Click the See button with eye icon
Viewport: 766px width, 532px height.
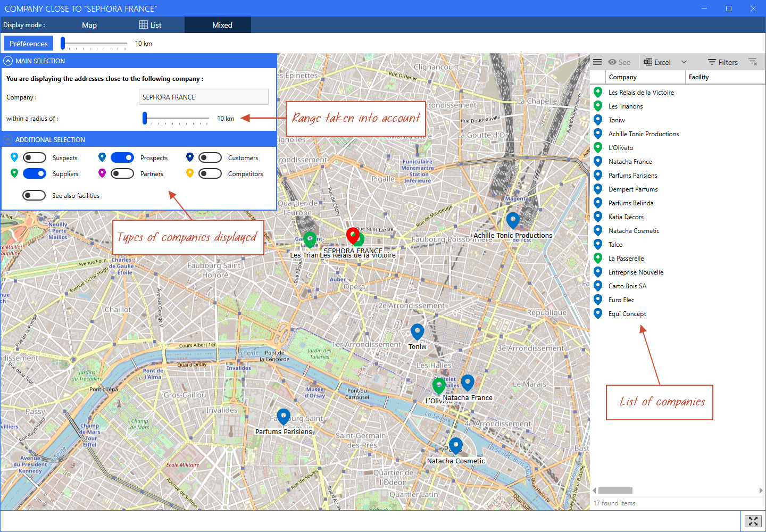[x=619, y=62]
